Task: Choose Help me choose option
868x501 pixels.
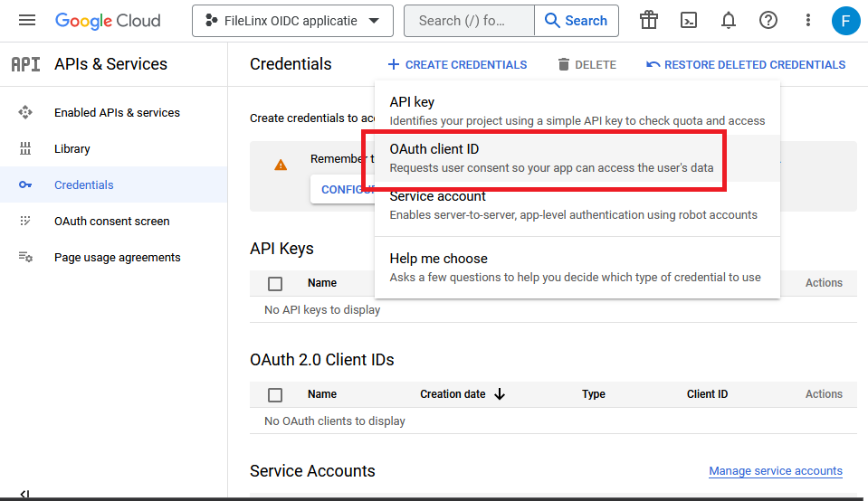Action: click(577, 268)
